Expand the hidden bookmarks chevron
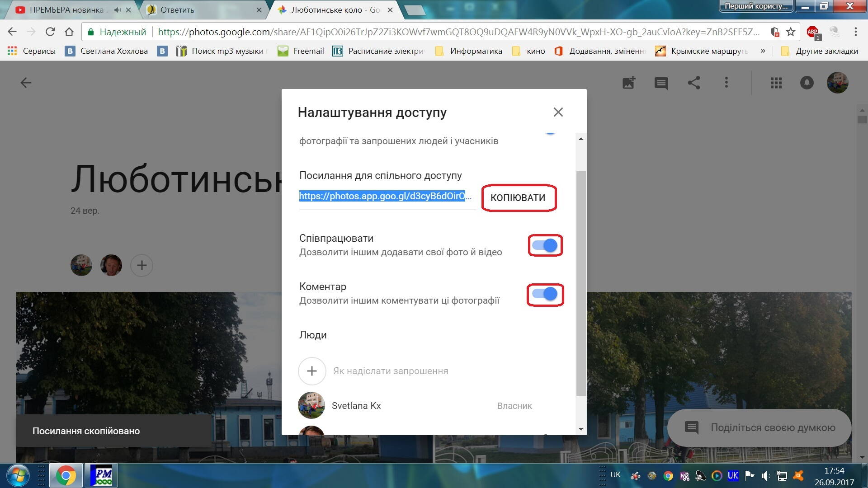 763,51
